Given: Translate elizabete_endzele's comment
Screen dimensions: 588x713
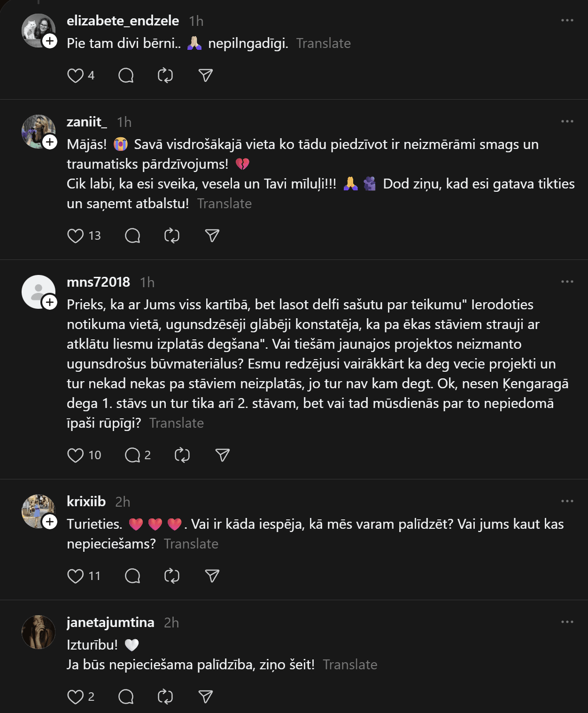Looking at the screenshot, I should coord(323,43).
